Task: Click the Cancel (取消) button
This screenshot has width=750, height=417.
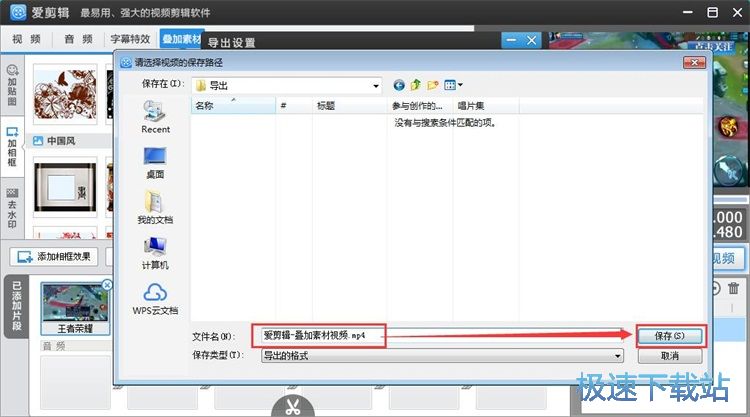Action: pyautogui.click(x=669, y=356)
